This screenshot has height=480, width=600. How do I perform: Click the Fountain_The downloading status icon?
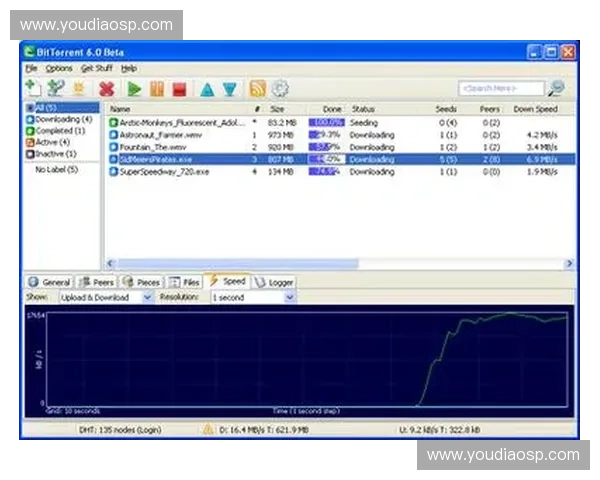tap(113, 147)
